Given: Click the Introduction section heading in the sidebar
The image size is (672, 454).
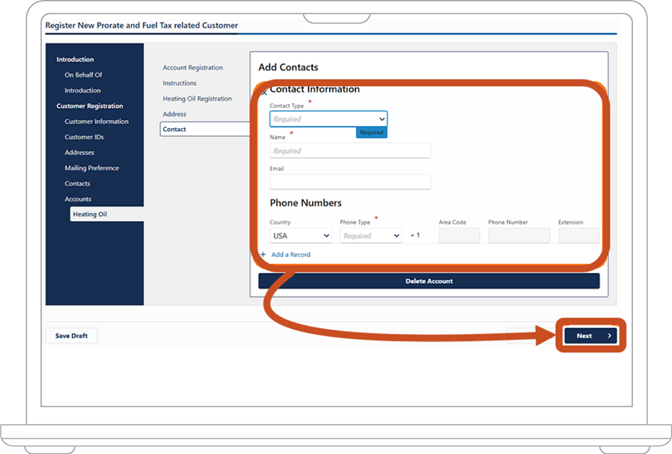Looking at the screenshot, I should (75, 59).
